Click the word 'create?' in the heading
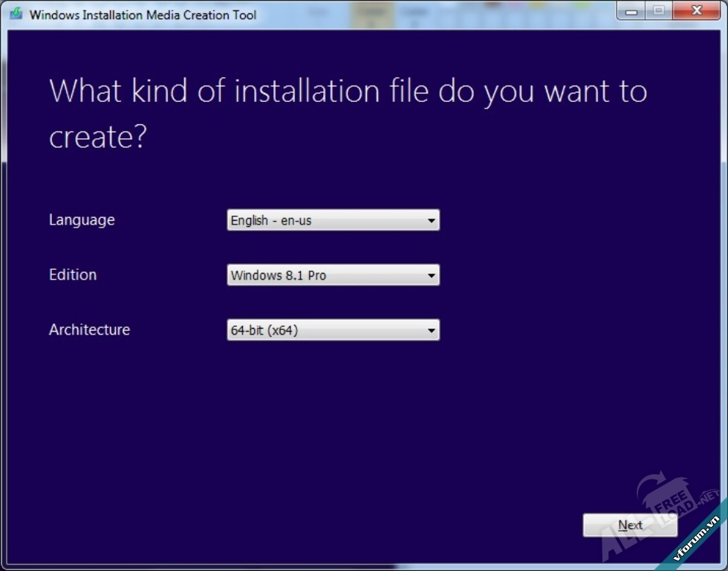 pos(97,138)
